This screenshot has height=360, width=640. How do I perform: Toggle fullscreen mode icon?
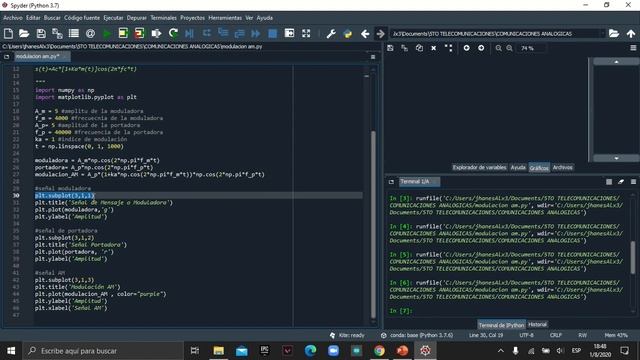coord(306,33)
